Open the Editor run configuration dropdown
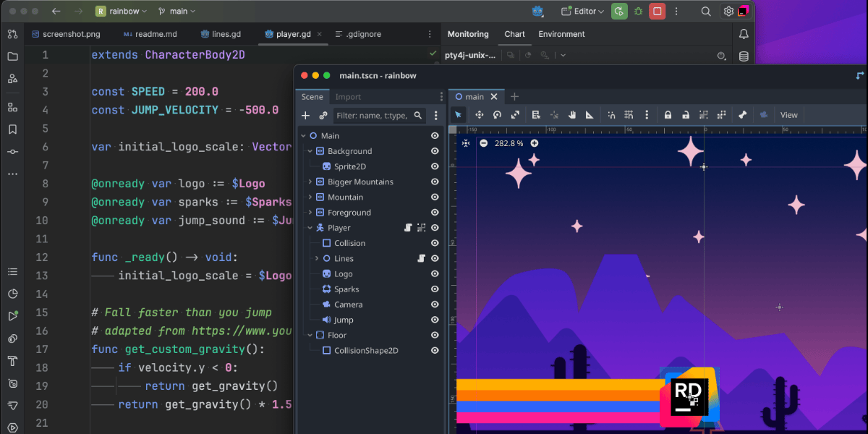The height and width of the screenshot is (434, 868). (x=584, y=12)
